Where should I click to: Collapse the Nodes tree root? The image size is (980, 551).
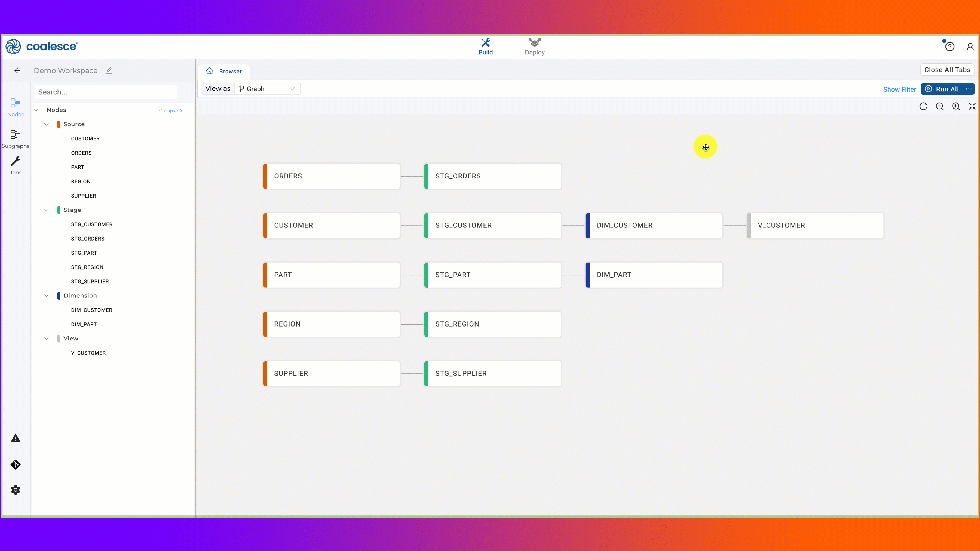coord(36,110)
